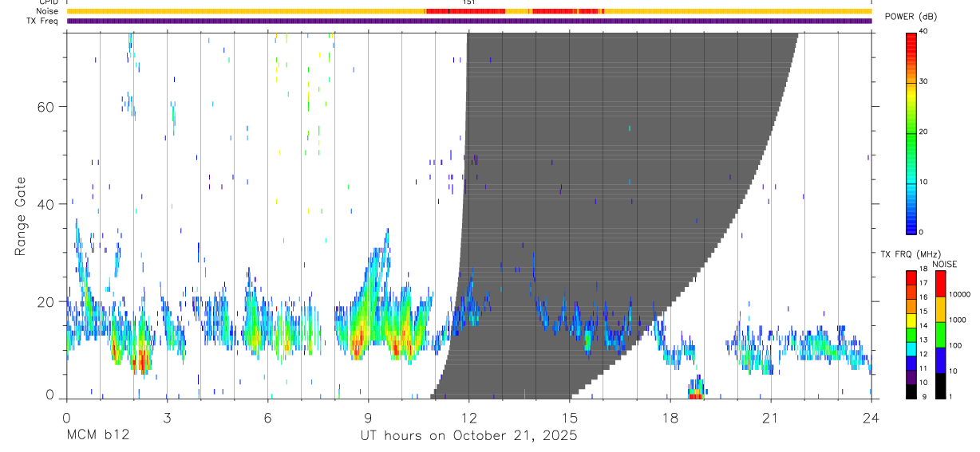The image size is (980, 452).
Task: Click the purple 10-11 MHz TX FRQ swatch
Action: point(911,375)
